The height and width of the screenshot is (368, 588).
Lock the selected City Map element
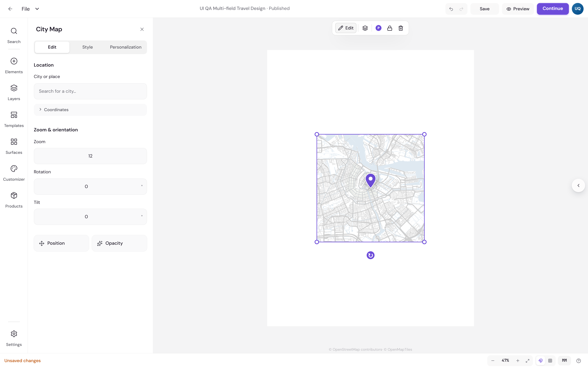390,28
